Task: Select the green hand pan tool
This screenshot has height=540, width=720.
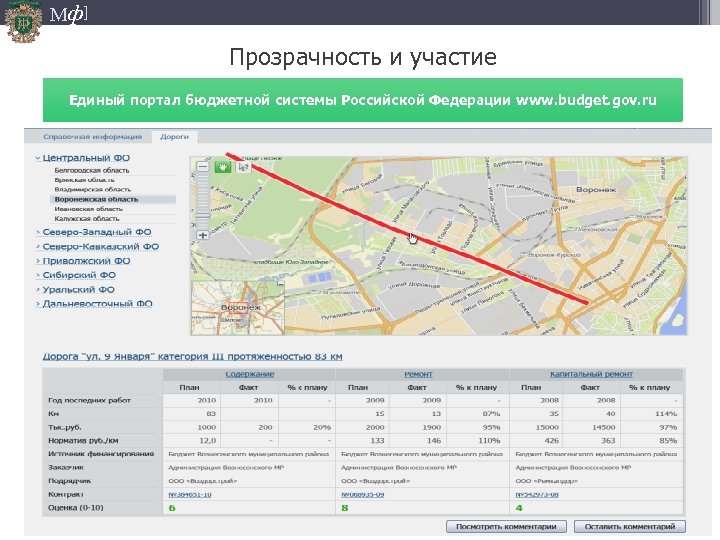Action: (223, 166)
